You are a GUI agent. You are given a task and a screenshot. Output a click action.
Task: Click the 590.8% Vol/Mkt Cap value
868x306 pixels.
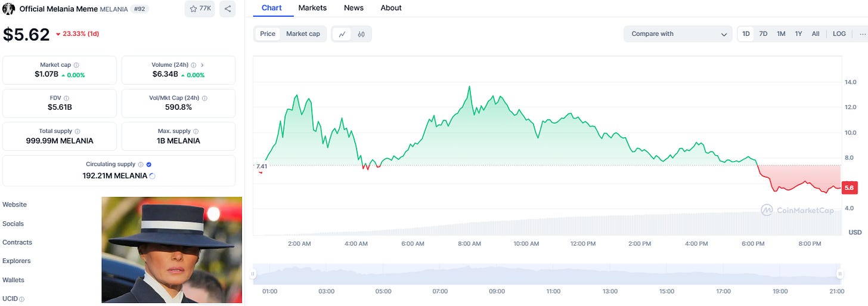click(178, 107)
